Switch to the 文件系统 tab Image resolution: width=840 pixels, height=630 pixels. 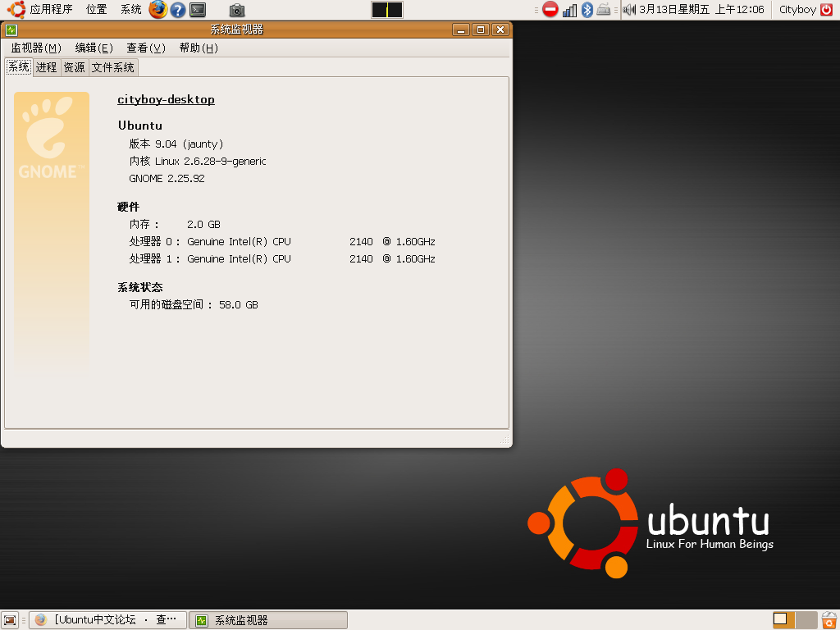click(113, 67)
